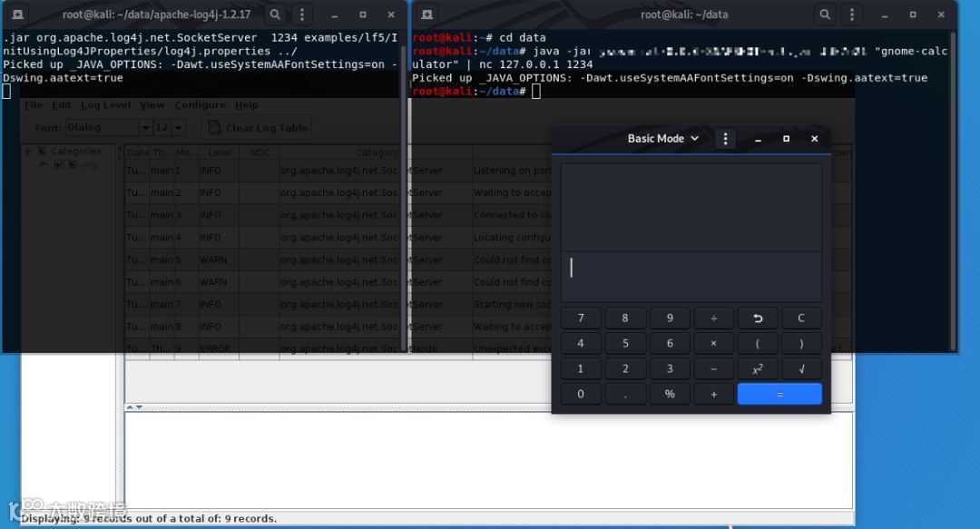
Task: Click the down splitter arrow above detail pane
Action: 139,407
